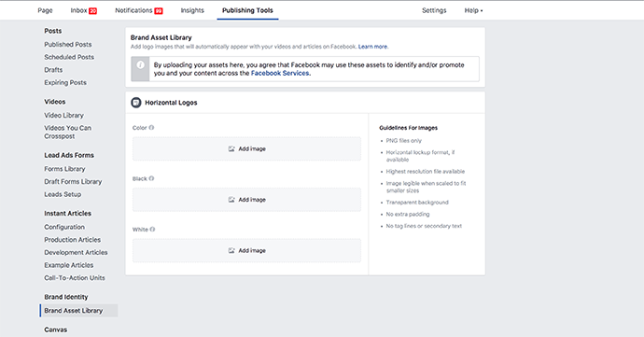
Task: Open the Page tab
Action: tap(45, 10)
